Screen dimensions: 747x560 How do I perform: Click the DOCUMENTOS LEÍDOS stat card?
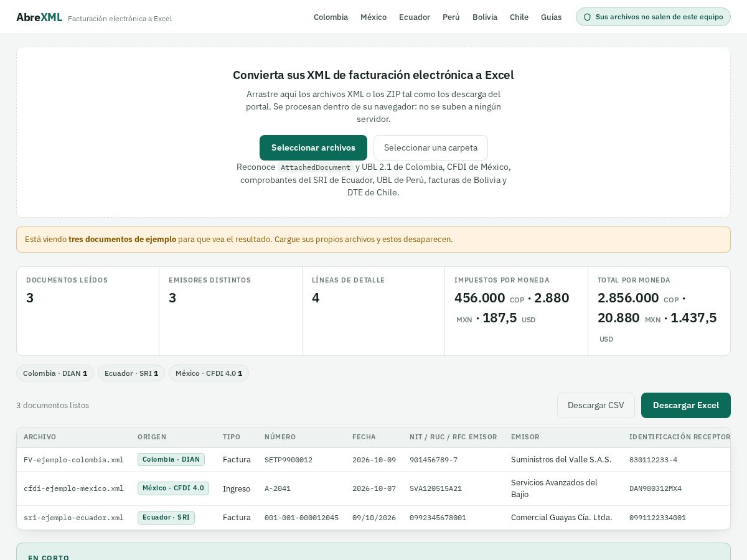click(x=88, y=311)
